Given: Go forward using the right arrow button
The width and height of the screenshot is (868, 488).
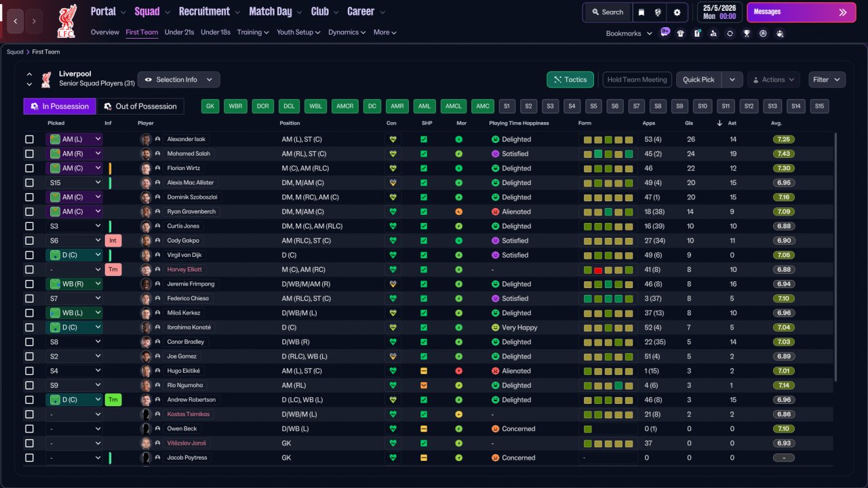Looking at the screenshot, I should 34,21.
